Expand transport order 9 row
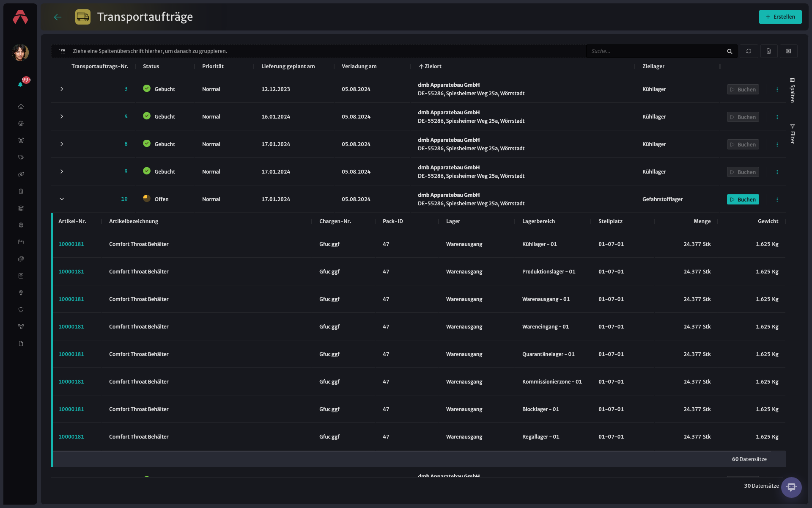812x508 pixels. point(62,171)
